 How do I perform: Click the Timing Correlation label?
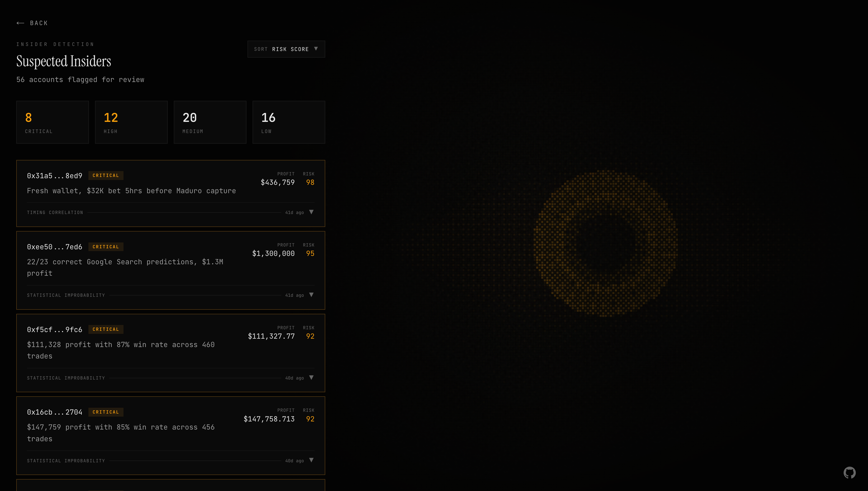55,212
